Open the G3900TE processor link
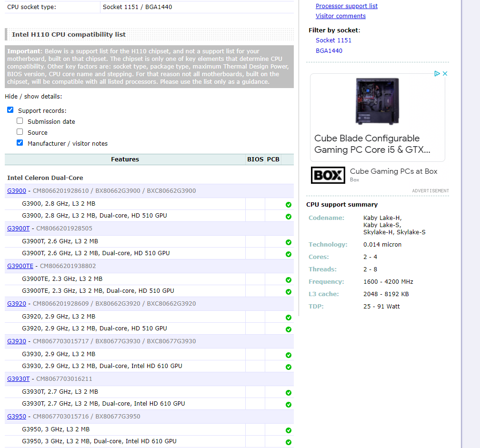Image resolution: width=480 pixels, height=448 pixels. [20, 266]
